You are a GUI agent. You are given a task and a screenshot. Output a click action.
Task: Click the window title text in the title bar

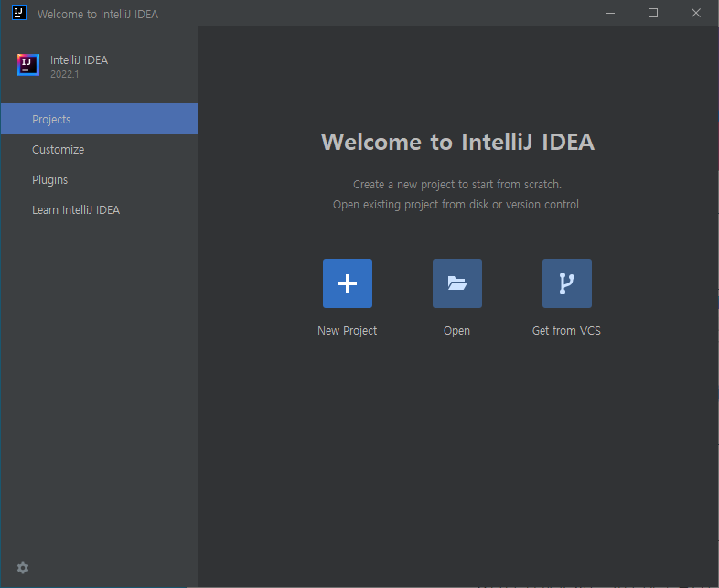(x=98, y=15)
